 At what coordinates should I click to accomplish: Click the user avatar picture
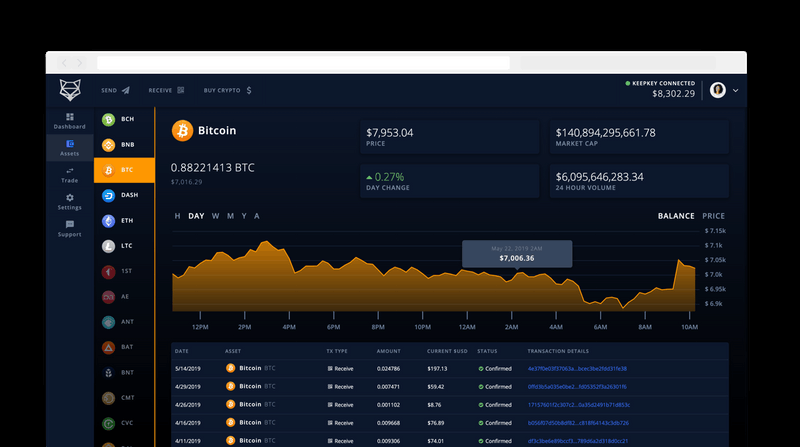point(718,90)
